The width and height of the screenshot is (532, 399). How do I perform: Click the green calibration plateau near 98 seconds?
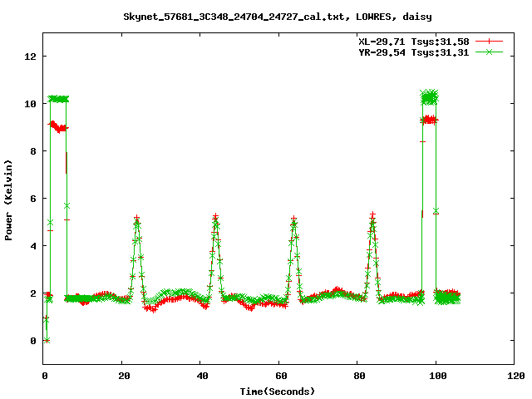(x=429, y=97)
